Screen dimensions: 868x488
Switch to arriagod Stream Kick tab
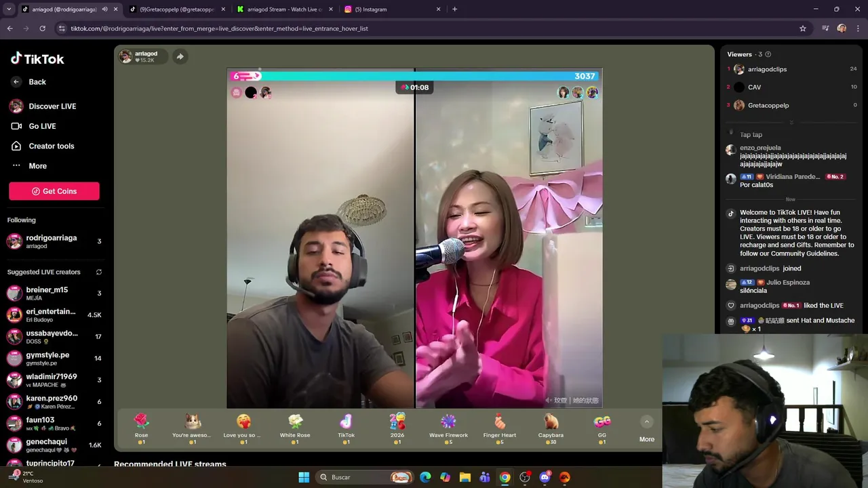[x=285, y=9]
